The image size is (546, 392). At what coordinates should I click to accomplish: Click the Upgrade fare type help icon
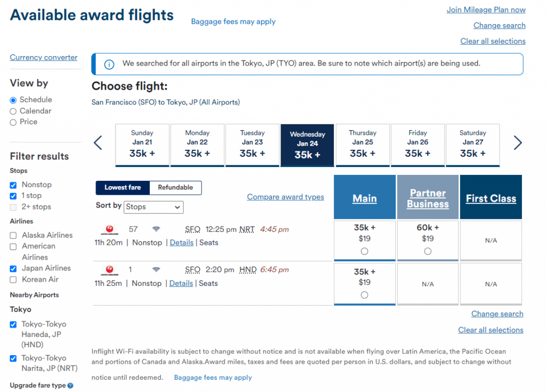[x=70, y=386]
